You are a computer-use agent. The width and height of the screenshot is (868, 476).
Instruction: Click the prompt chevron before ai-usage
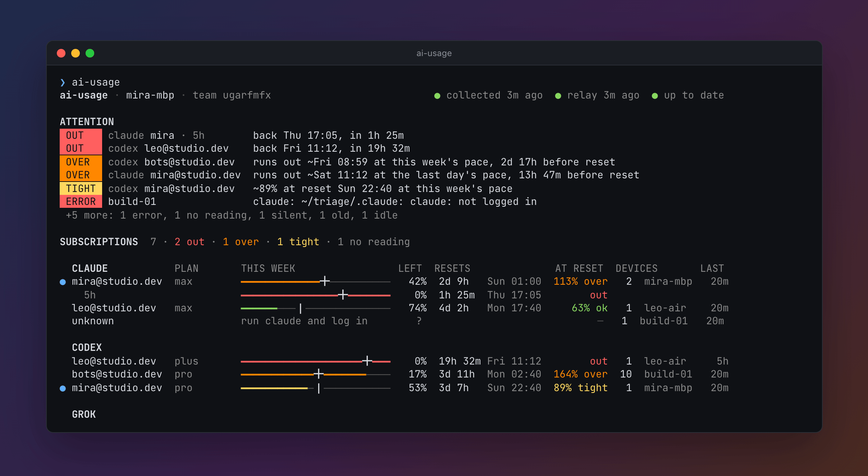coord(63,83)
